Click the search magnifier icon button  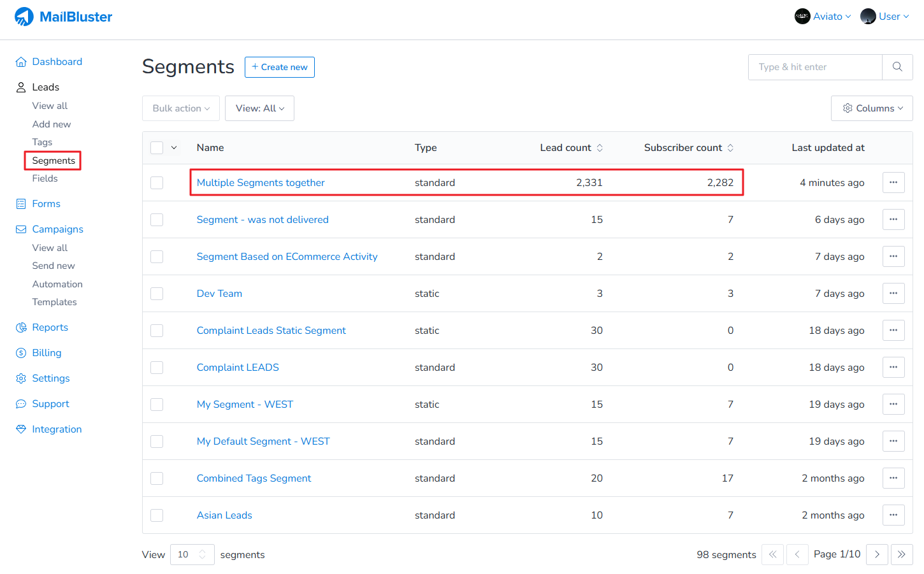[897, 67]
